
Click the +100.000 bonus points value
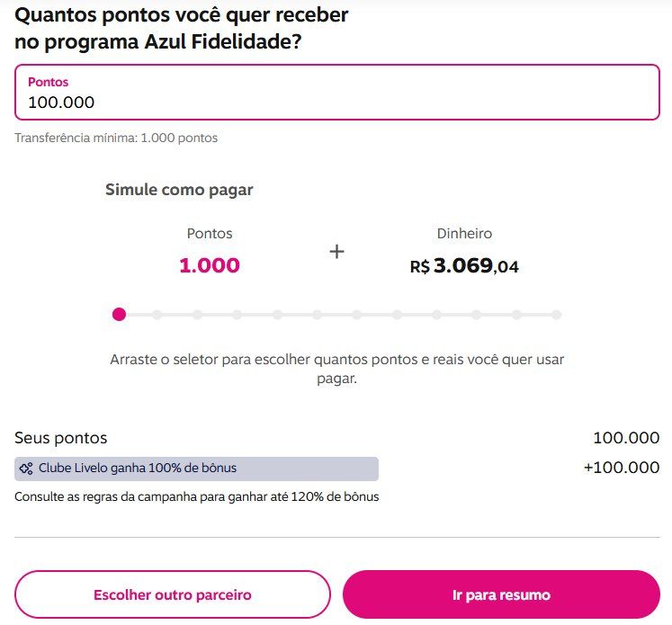622,468
